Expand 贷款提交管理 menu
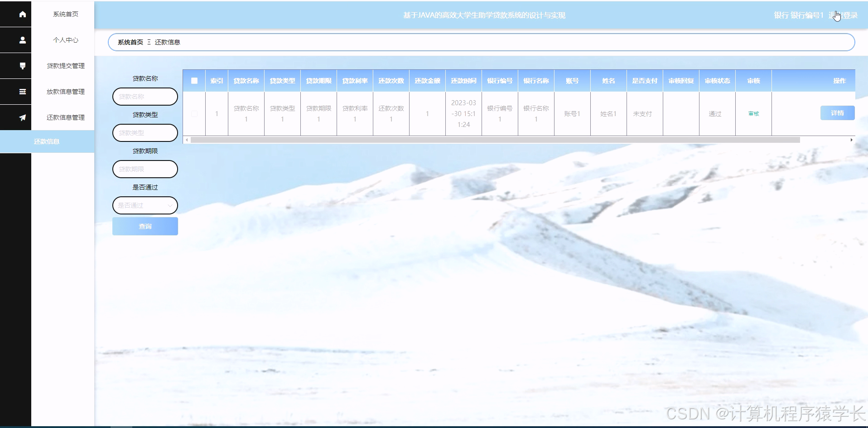 pos(66,66)
